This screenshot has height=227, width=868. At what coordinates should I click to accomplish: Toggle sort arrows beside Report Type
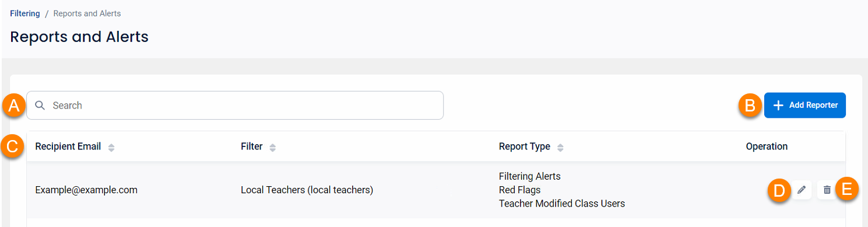point(560,148)
